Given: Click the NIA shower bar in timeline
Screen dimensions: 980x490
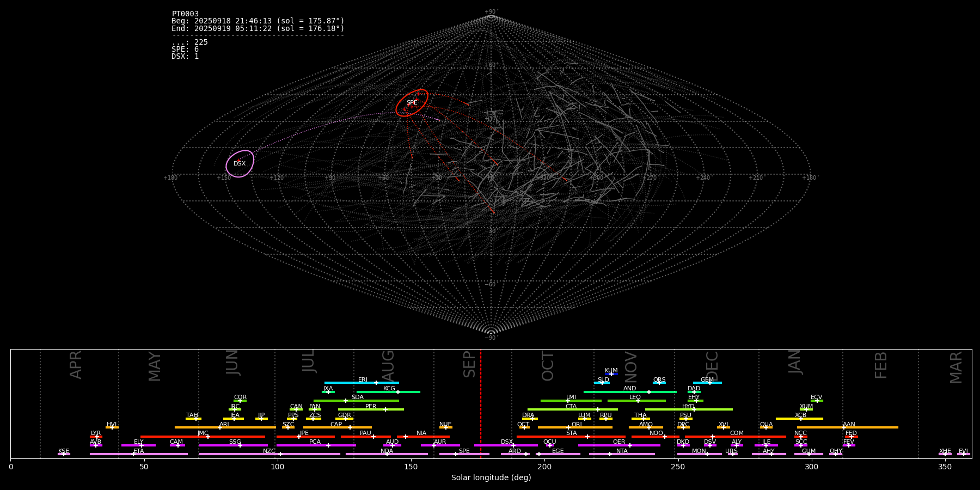Looking at the screenshot, I should tap(423, 436).
